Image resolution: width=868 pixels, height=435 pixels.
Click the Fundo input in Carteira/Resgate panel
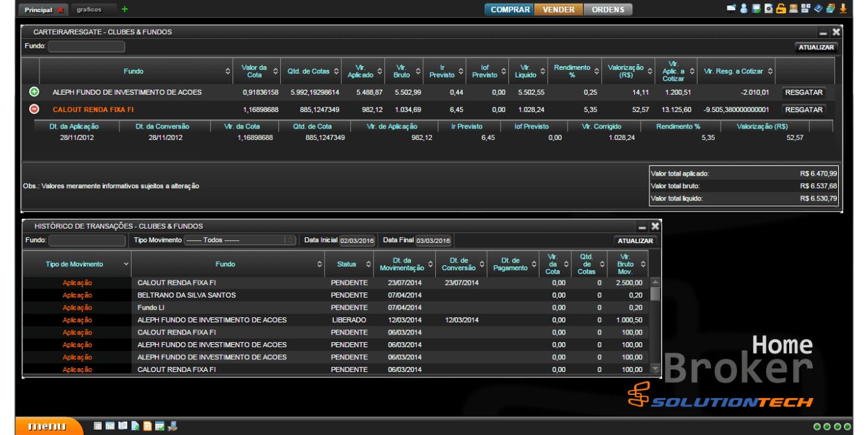coord(86,46)
